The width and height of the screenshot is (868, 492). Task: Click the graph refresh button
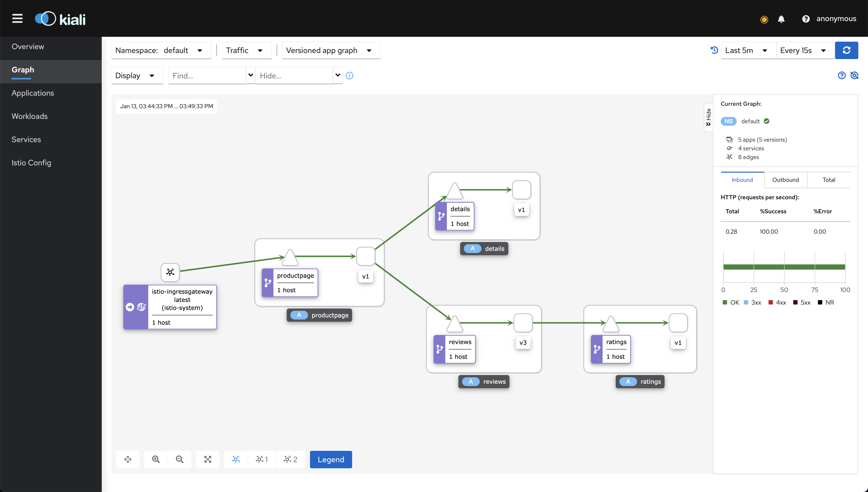coord(847,50)
